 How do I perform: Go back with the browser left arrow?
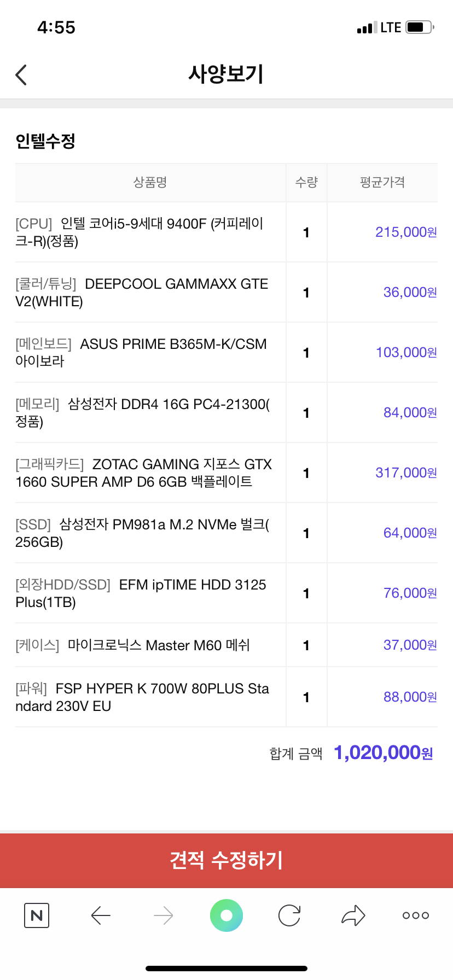click(x=101, y=915)
